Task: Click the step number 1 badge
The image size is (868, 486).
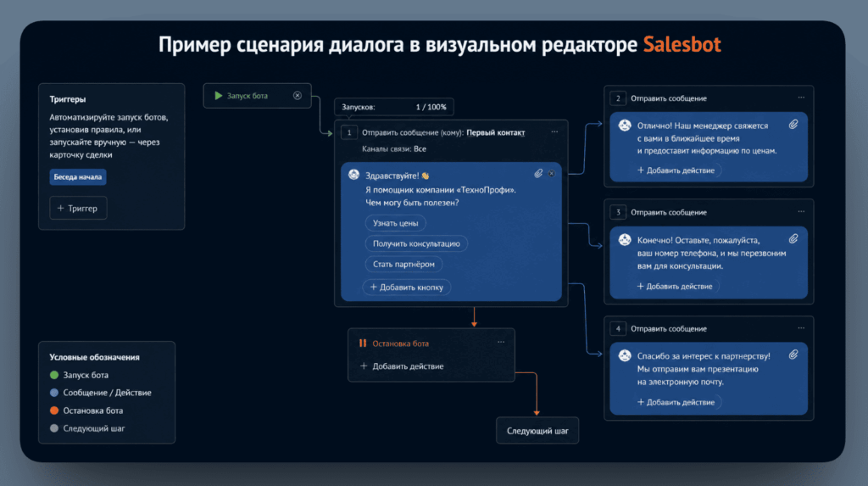Action: [x=348, y=132]
